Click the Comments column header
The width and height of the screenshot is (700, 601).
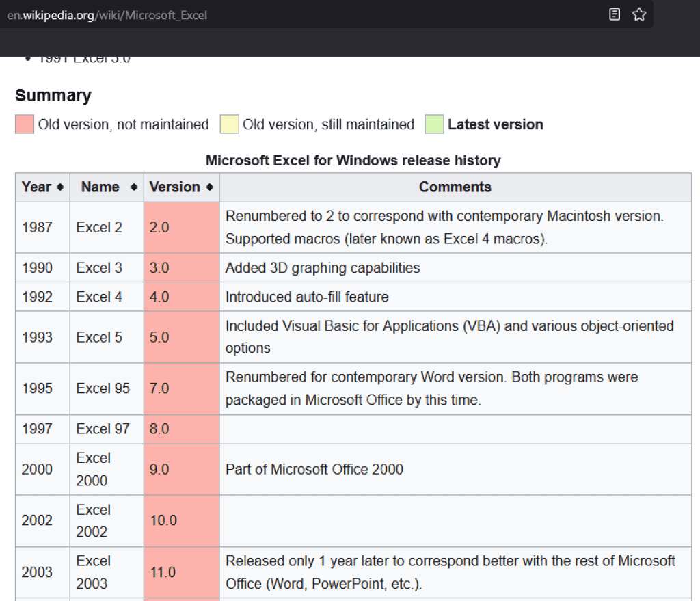pos(455,187)
